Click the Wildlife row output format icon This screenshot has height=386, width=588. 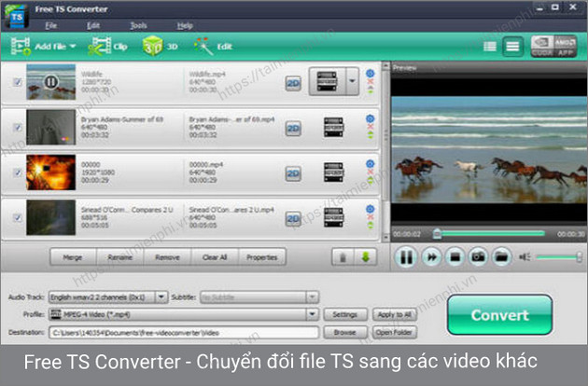(x=327, y=81)
